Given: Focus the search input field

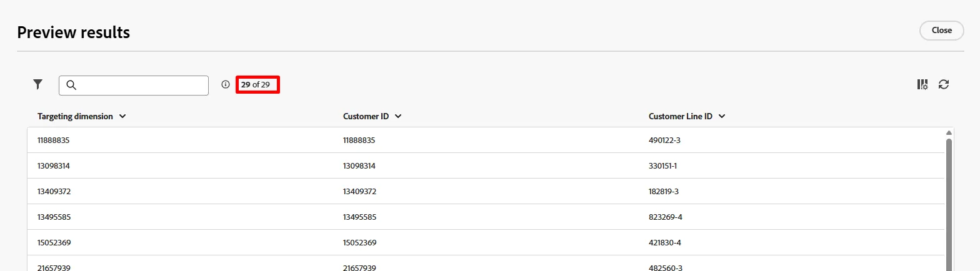Looking at the screenshot, I should tap(134, 86).
